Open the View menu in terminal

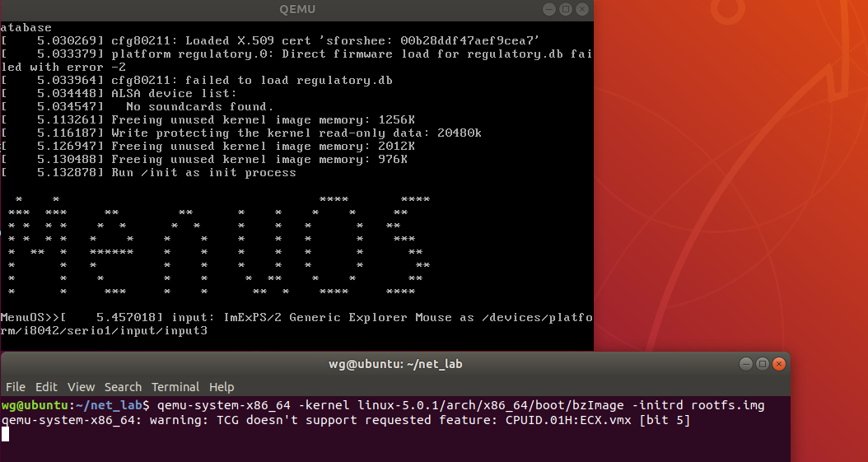(x=81, y=387)
